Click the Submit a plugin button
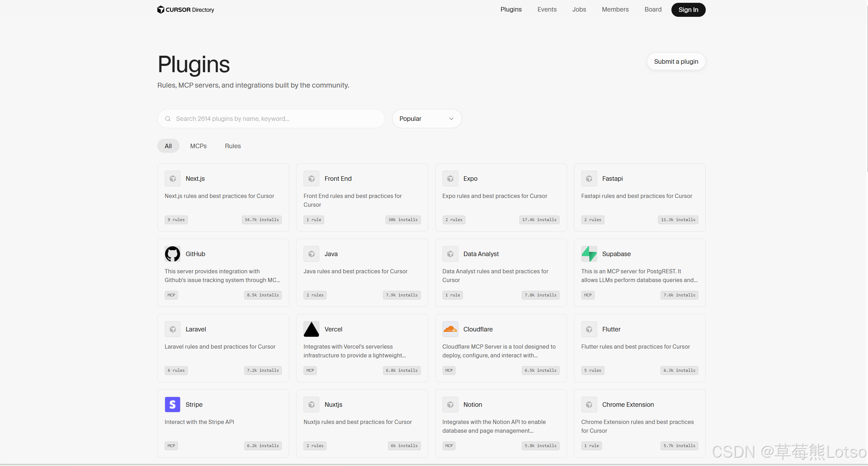The height and width of the screenshot is (466, 868). [676, 62]
